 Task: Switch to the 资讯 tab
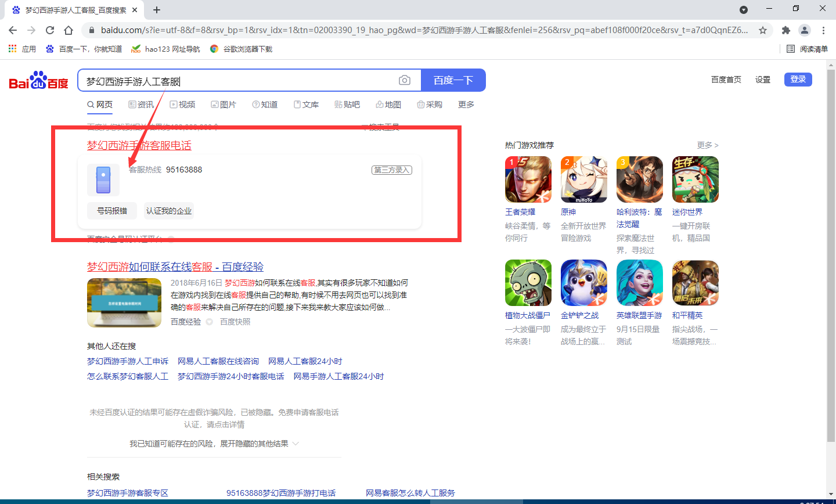click(141, 105)
